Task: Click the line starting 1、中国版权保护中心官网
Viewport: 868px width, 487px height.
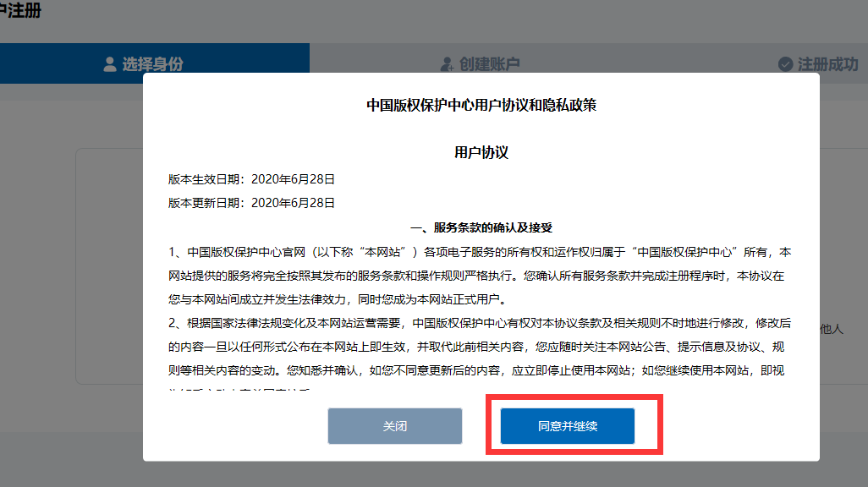Action: [480, 252]
